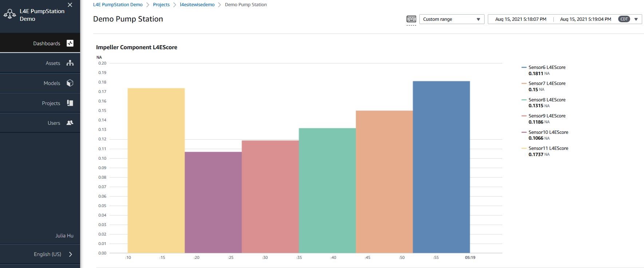The image size is (644, 268).
Task: Follow the l4esitewisedemo breadcrumb link
Action: point(197,5)
